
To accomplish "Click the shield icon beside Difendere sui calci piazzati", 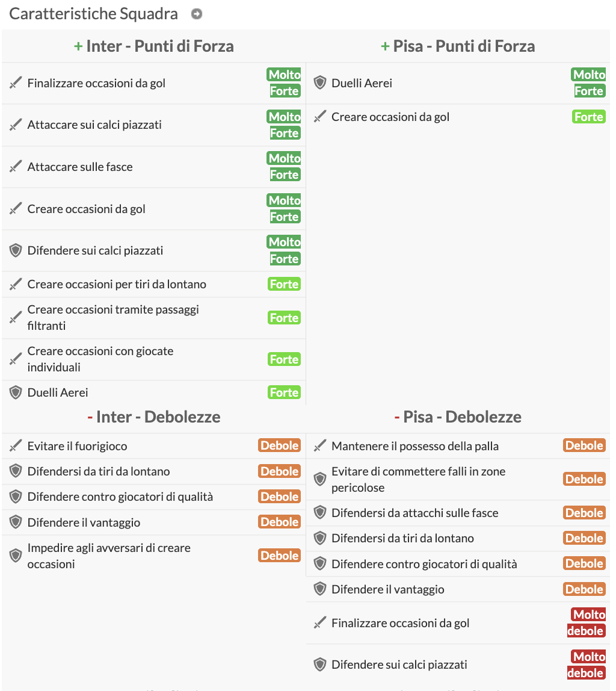I will [x=14, y=250].
